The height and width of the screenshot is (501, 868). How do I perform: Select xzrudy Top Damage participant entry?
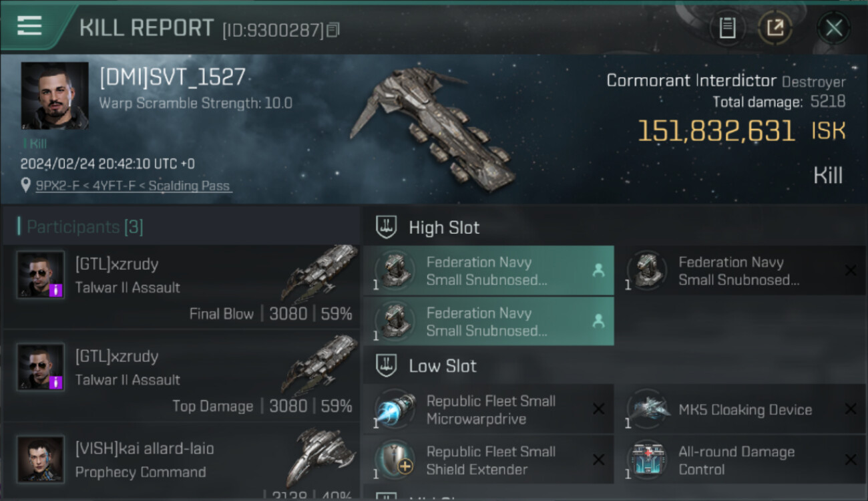(180, 379)
